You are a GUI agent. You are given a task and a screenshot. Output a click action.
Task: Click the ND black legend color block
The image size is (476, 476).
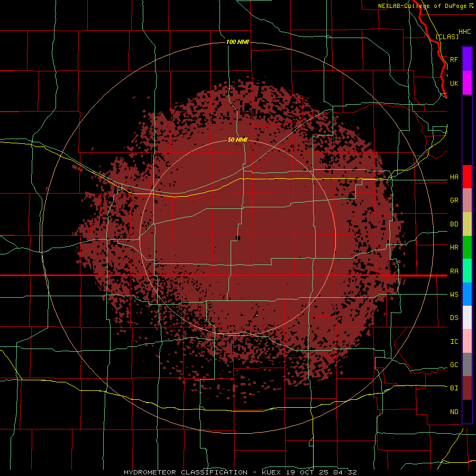[x=467, y=411]
